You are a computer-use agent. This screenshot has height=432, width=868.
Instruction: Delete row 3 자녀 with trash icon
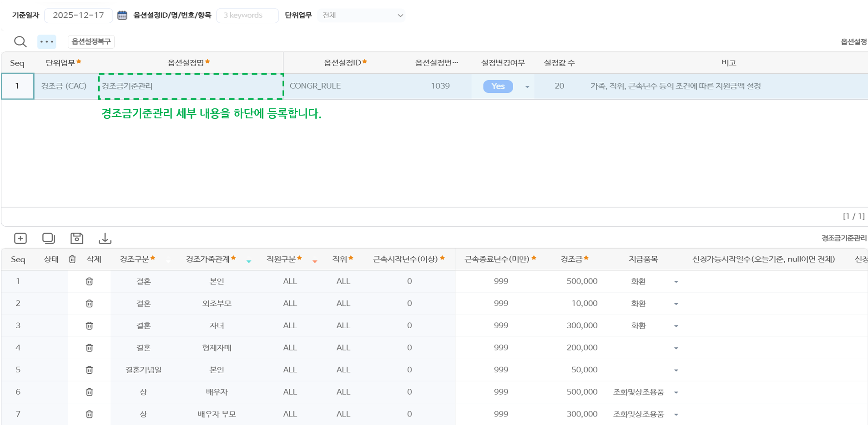(x=90, y=325)
